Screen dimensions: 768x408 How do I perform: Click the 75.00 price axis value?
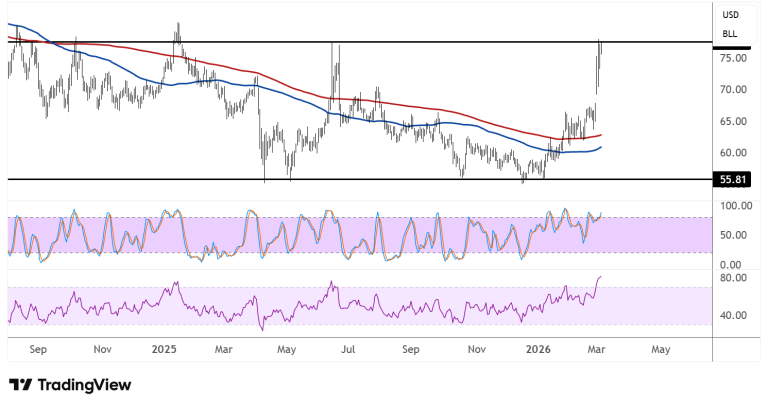(733, 58)
